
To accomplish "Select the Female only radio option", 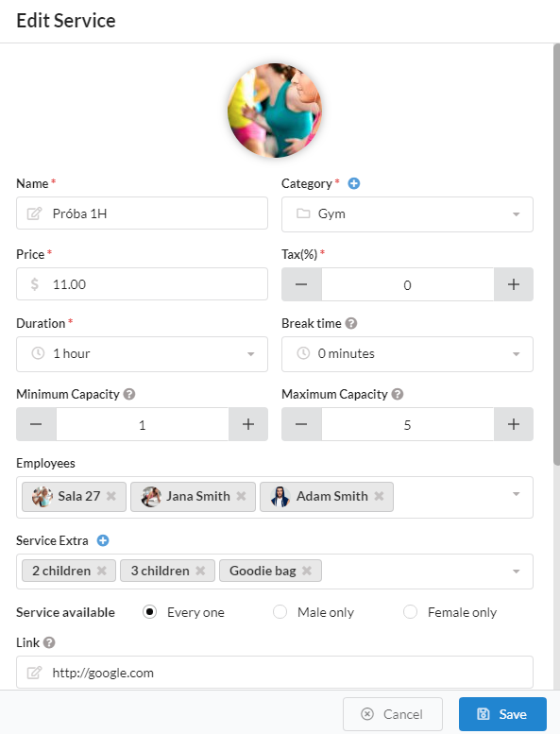I will pyautogui.click(x=410, y=612).
